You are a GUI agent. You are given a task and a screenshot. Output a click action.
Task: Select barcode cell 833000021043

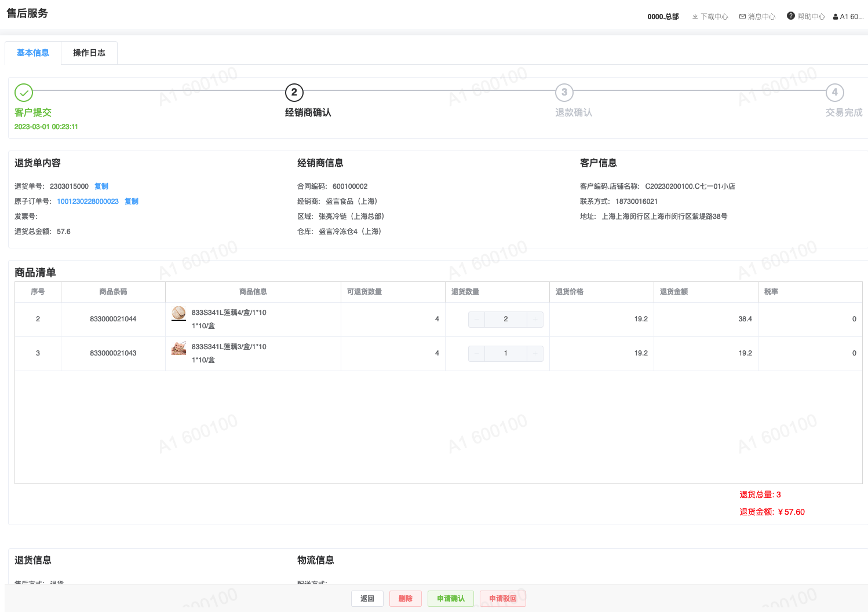[x=113, y=353]
